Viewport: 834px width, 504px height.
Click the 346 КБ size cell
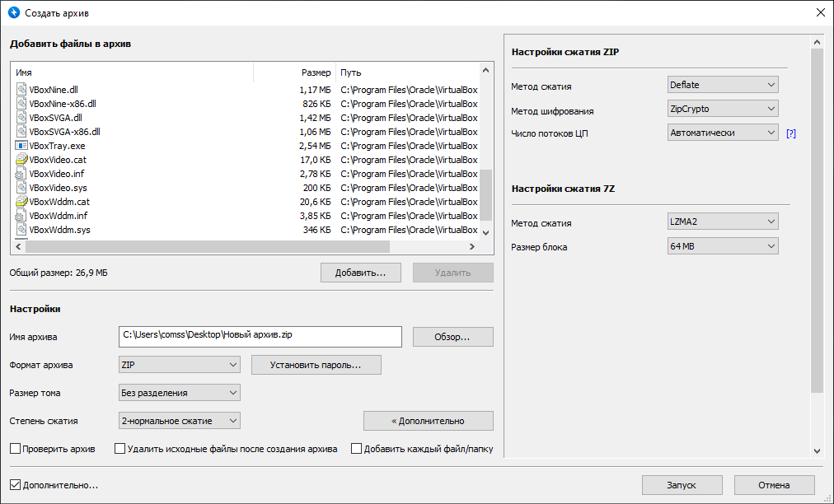click(316, 230)
